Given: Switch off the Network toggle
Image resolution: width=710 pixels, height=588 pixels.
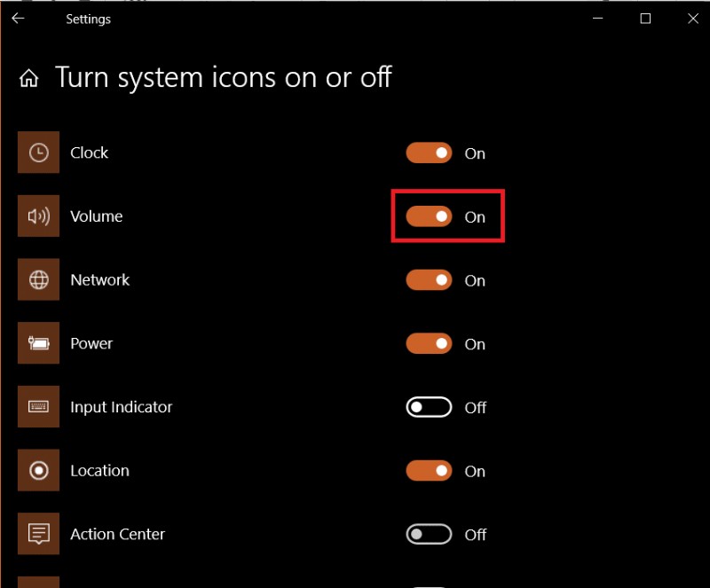Looking at the screenshot, I should (429, 280).
